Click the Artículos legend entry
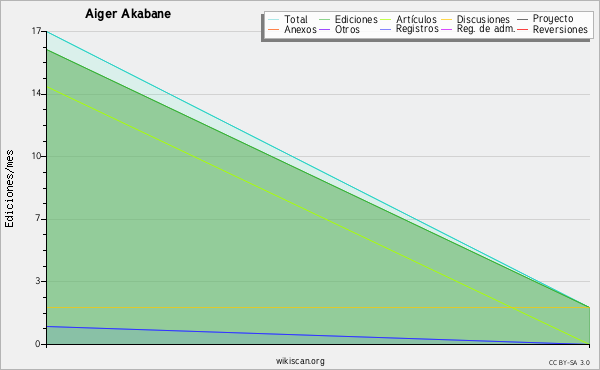 [x=416, y=19]
